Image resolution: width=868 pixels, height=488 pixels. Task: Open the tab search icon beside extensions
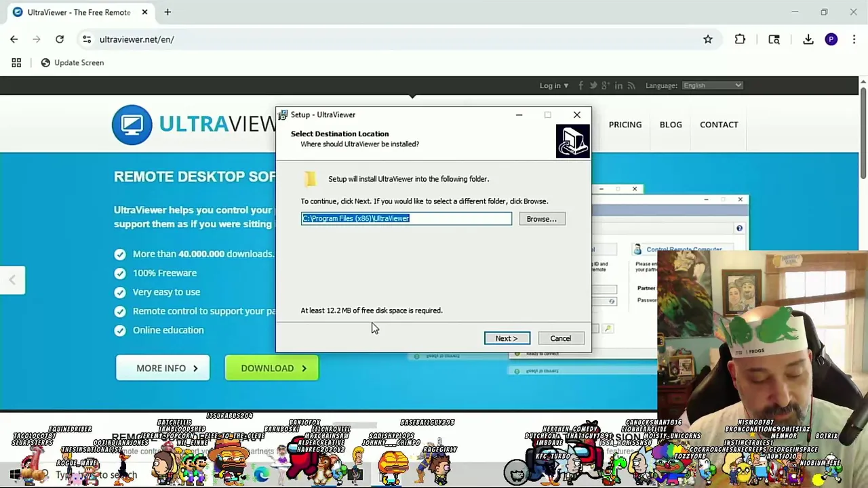click(x=774, y=39)
